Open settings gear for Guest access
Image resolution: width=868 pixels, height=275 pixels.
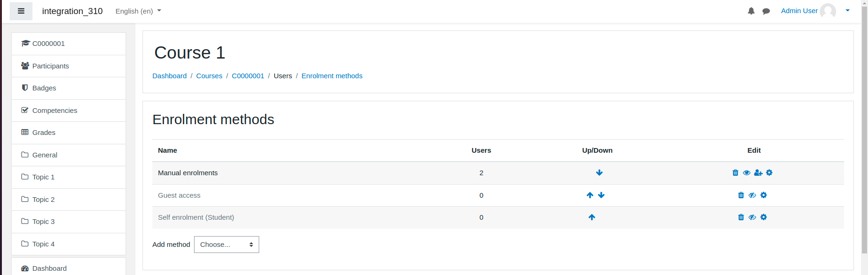[x=763, y=195]
